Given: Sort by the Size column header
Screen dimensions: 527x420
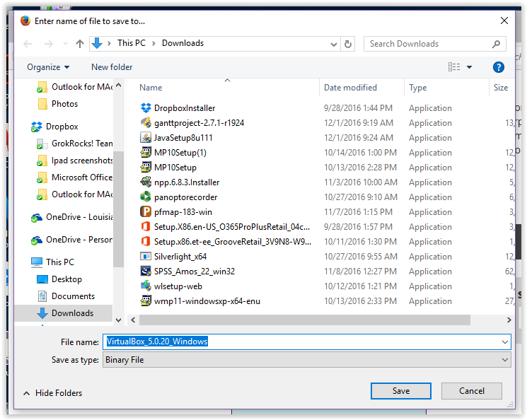Looking at the screenshot, I should (x=501, y=88).
